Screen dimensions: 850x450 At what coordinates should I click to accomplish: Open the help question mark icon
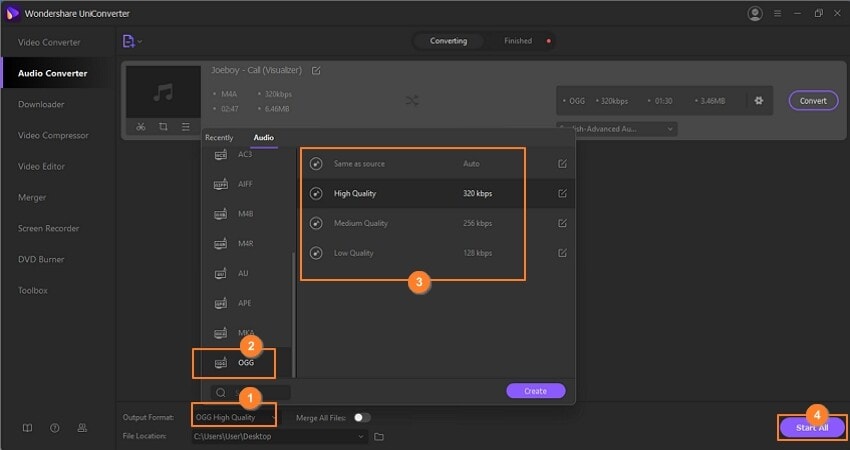[x=55, y=428]
